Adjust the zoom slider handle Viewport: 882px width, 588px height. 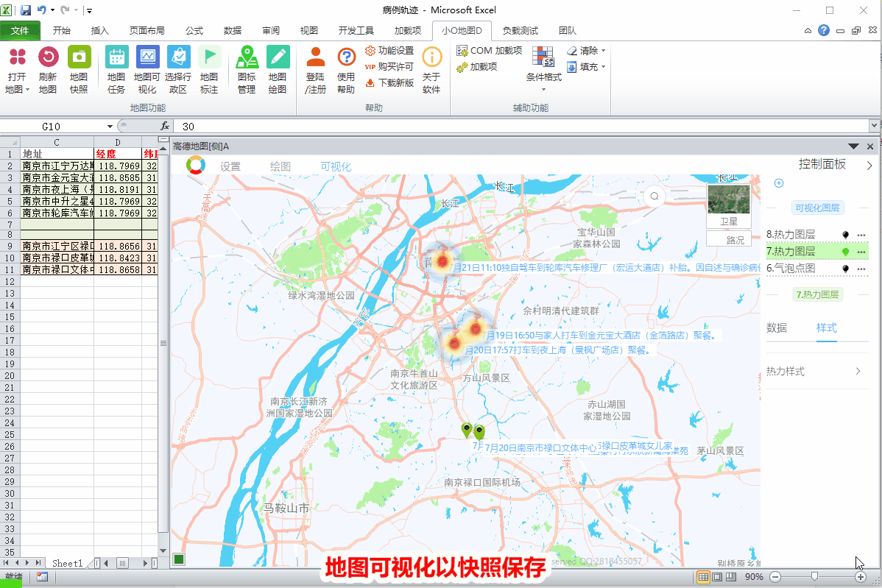click(x=814, y=577)
